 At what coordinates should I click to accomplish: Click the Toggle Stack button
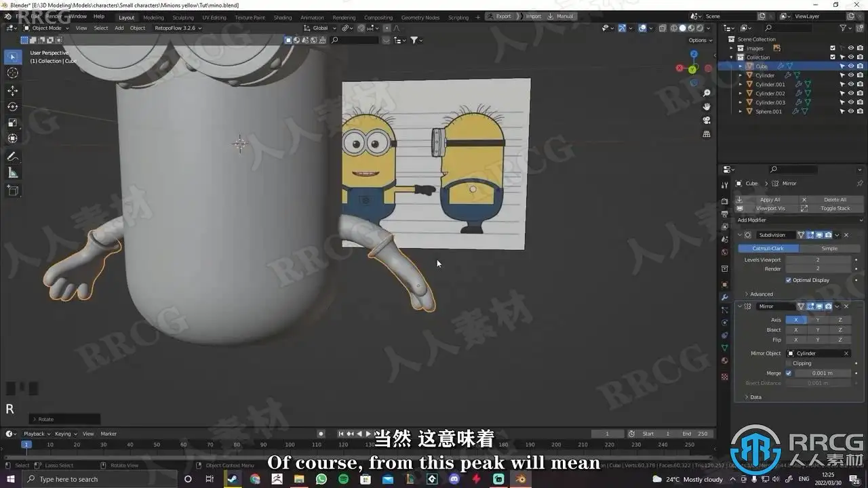(832, 209)
